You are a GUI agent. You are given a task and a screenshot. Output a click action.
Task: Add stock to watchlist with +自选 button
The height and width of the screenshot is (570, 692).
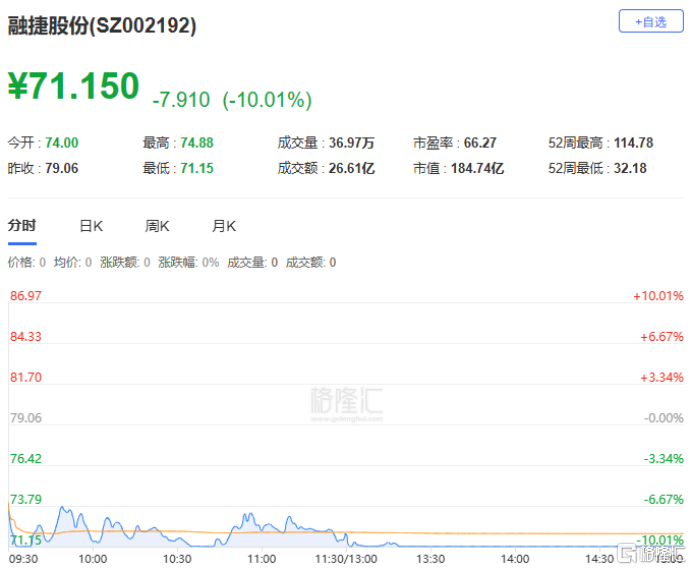click(x=651, y=21)
